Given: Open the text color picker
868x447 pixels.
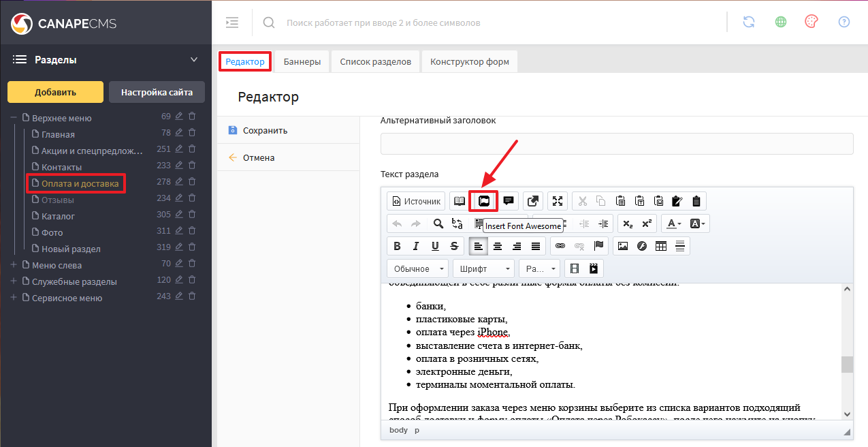Looking at the screenshot, I should tap(674, 223).
